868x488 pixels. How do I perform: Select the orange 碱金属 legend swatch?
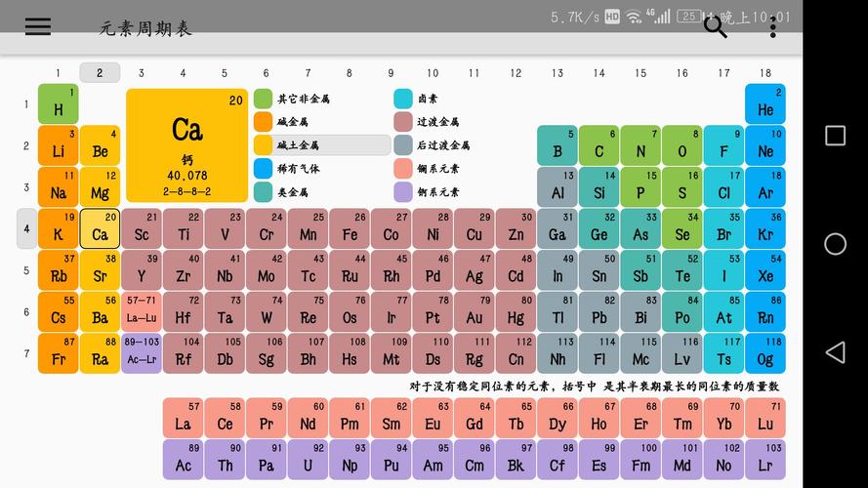[x=263, y=122]
